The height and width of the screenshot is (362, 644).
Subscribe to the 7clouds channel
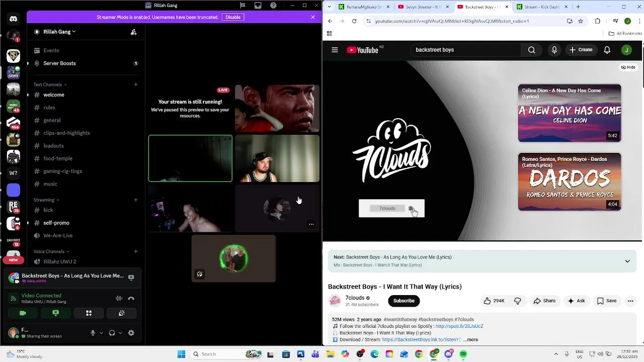[404, 301]
